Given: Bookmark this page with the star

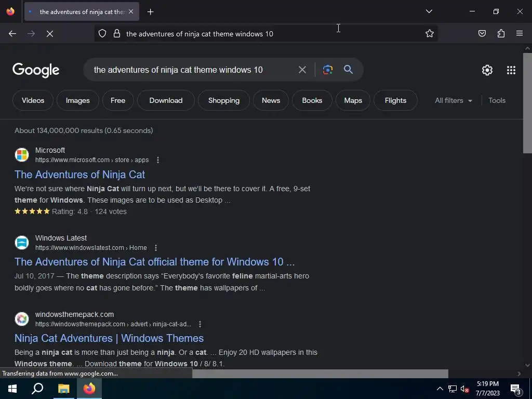Looking at the screenshot, I should [x=430, y=33].
